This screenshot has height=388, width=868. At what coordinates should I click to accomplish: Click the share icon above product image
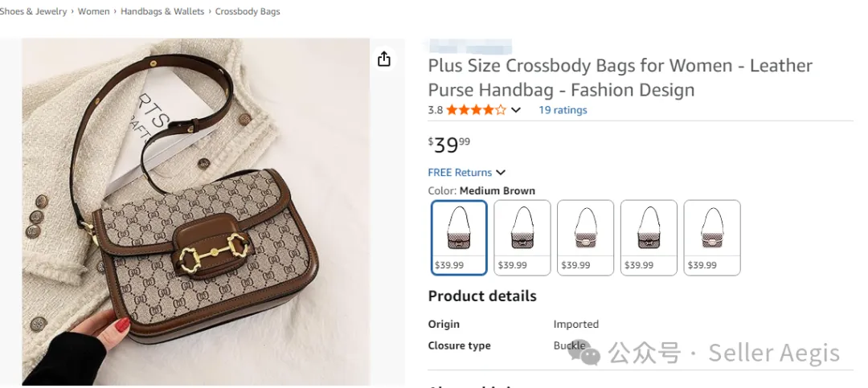point(384,59)
